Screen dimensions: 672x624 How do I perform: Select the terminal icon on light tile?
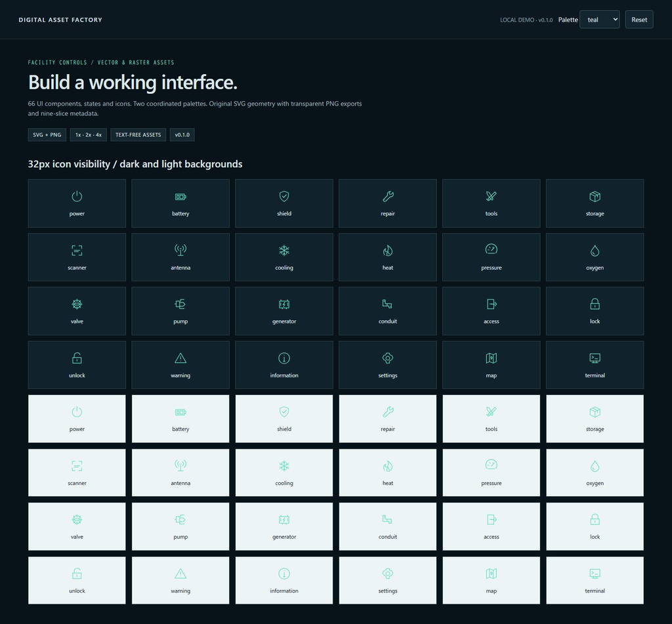click(x=595, y=573)
